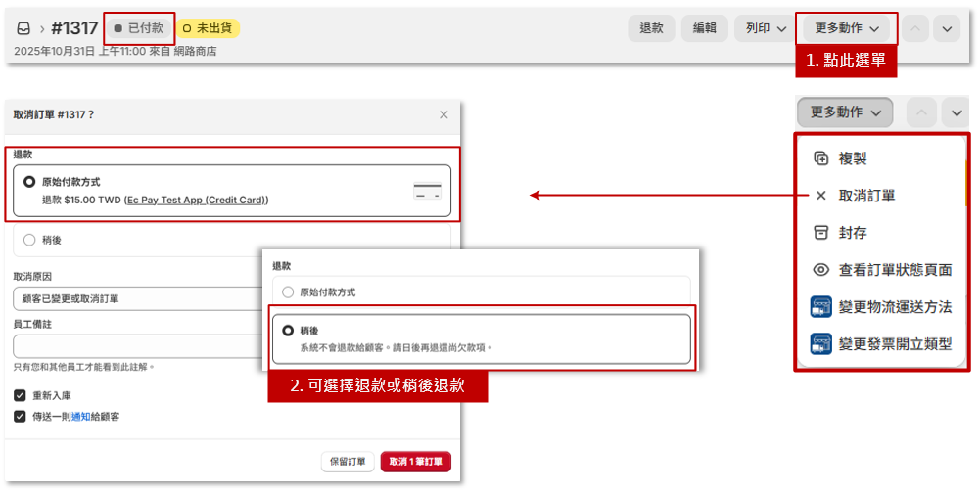Click the inbox icon beside order #1317
This screenshot has height=492, width=980.
click(x=23, y=28)
